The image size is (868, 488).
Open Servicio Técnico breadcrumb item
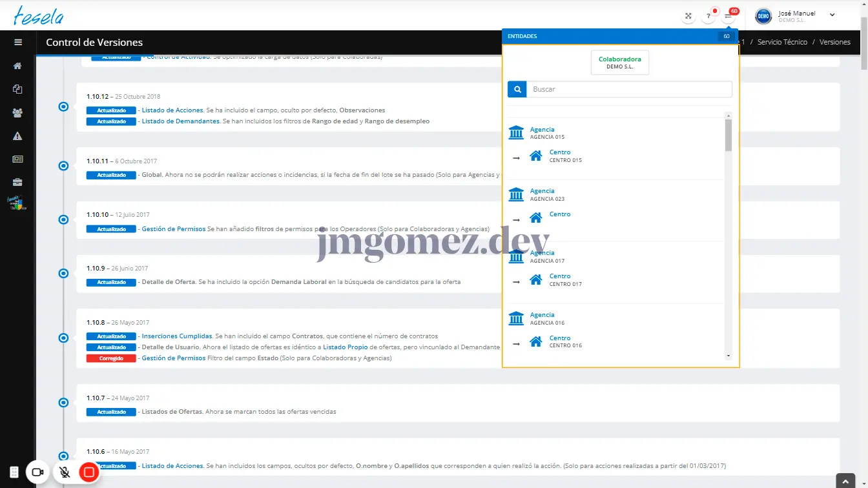click(782, 42)
